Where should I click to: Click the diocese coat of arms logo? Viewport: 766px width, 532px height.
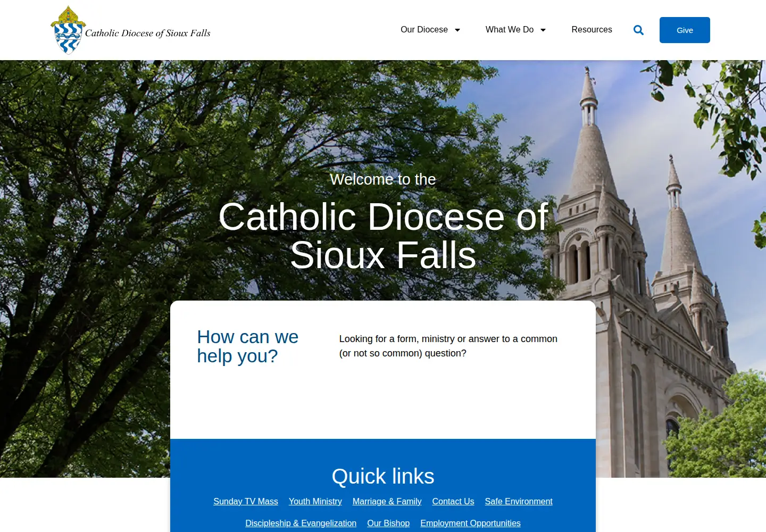click(68, 30)
